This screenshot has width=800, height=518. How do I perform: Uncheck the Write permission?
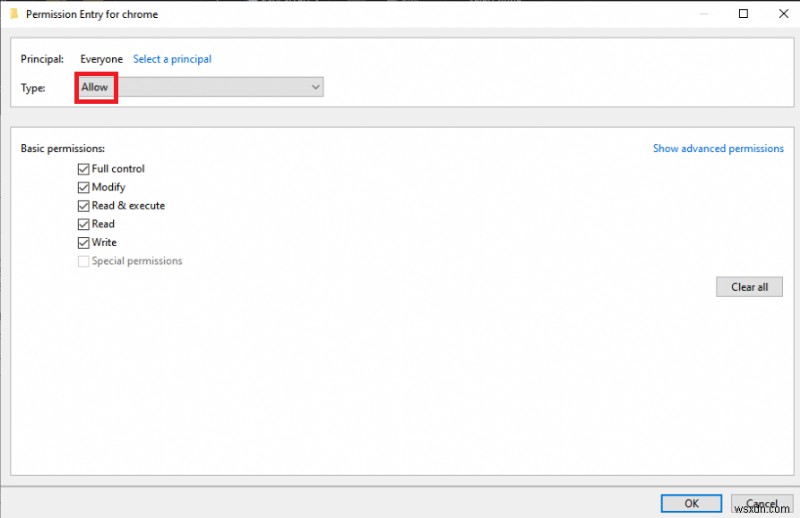83,242
